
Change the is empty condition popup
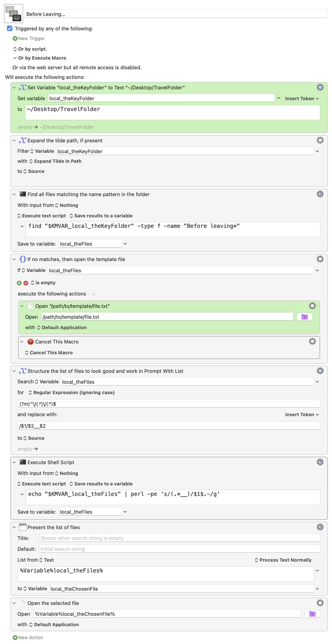tap(43, 283)
